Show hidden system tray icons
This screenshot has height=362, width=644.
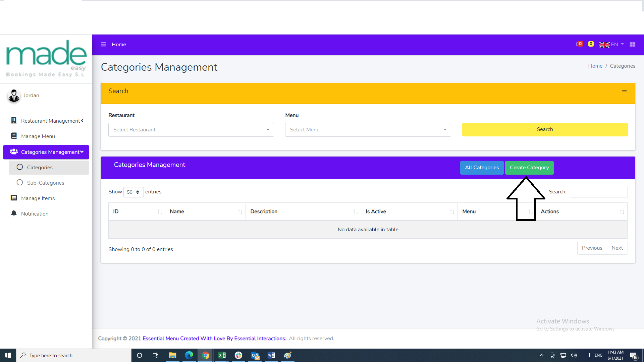click(541, 355)
